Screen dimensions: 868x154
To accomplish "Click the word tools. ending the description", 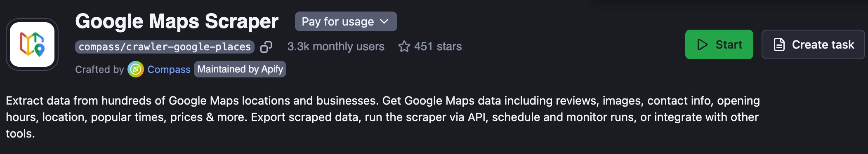I will click(20, 134).
